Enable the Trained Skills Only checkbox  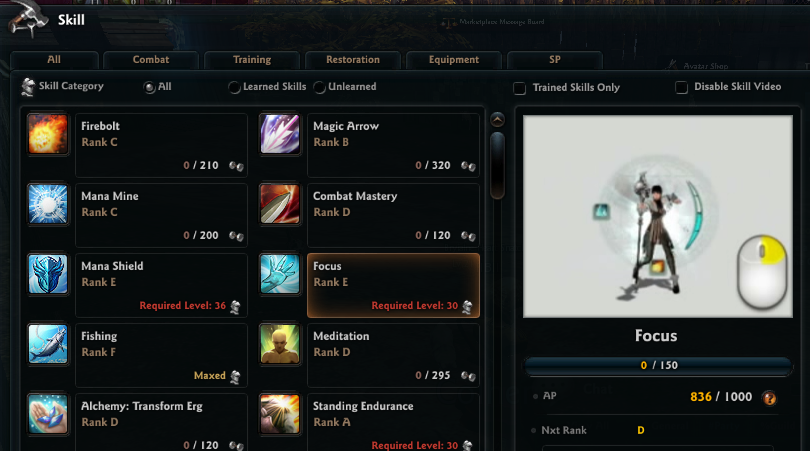click(520, 88)
